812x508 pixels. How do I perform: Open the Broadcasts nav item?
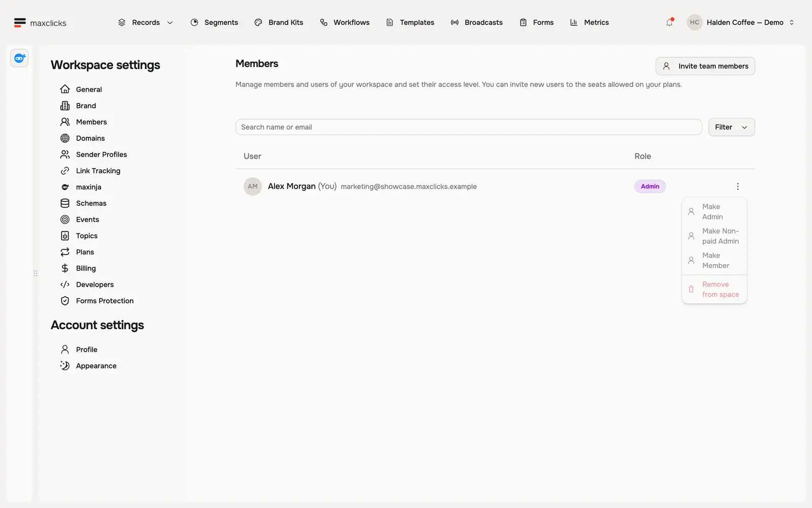477,22
